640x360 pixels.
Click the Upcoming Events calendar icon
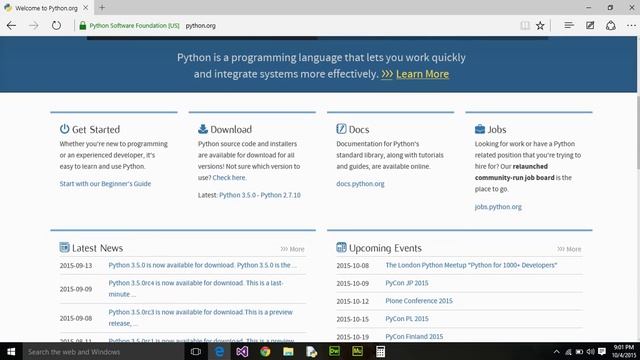pos(341,247)
